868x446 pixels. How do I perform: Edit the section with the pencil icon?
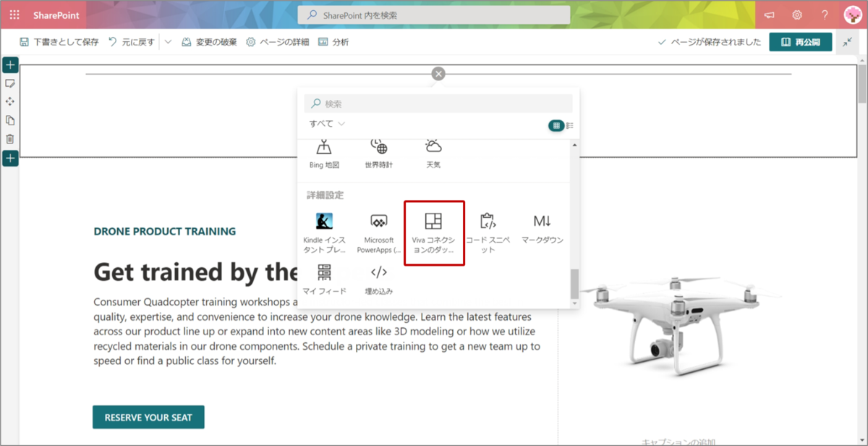click(10, 84)
